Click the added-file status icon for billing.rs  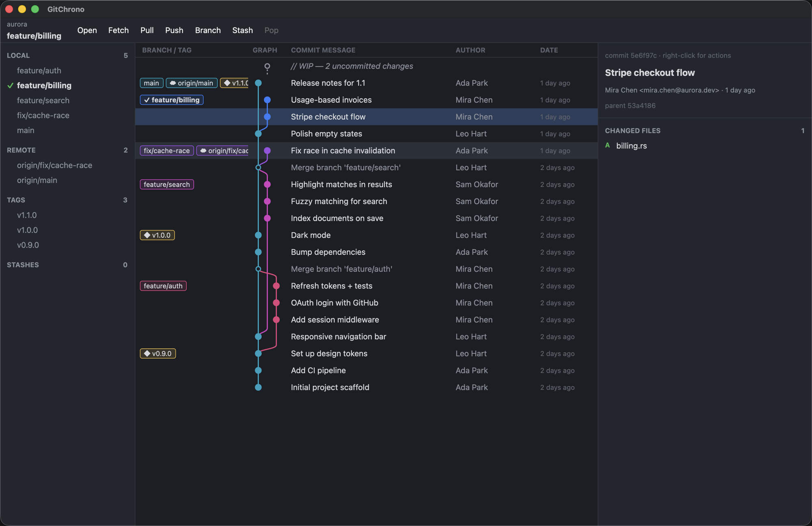click(x=607, y=145)
